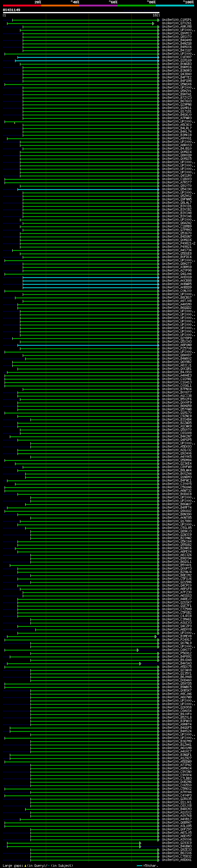197x868 pixels.
Task: Select label UniRef100_A9TJV8
Action: pyautogui.click(x=177, y=301)
